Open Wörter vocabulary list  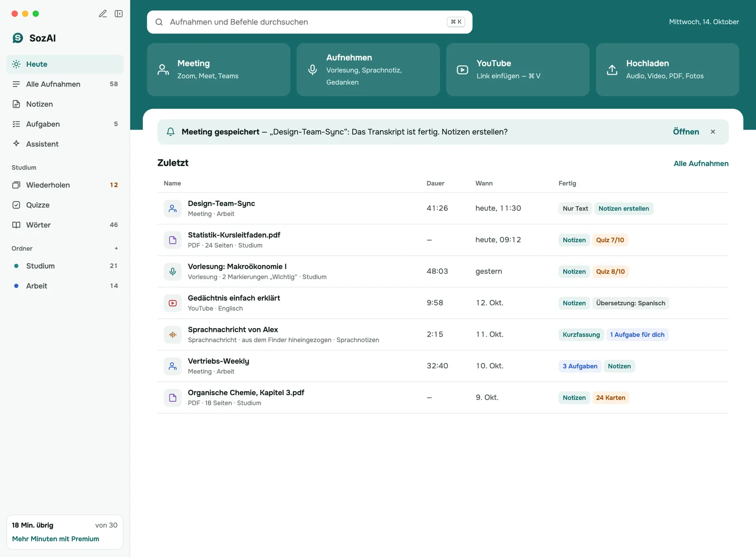point(65,225)
